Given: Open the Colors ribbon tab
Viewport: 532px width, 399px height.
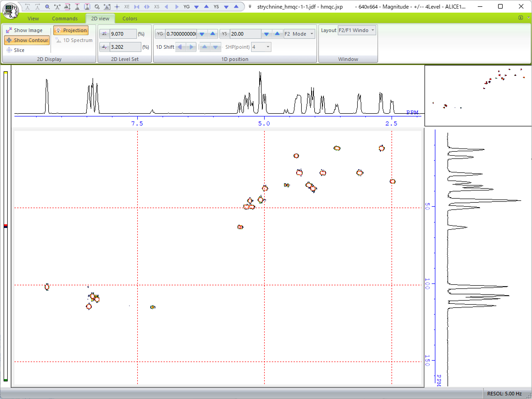Looking at the screenshot, I should click(130, 19).
